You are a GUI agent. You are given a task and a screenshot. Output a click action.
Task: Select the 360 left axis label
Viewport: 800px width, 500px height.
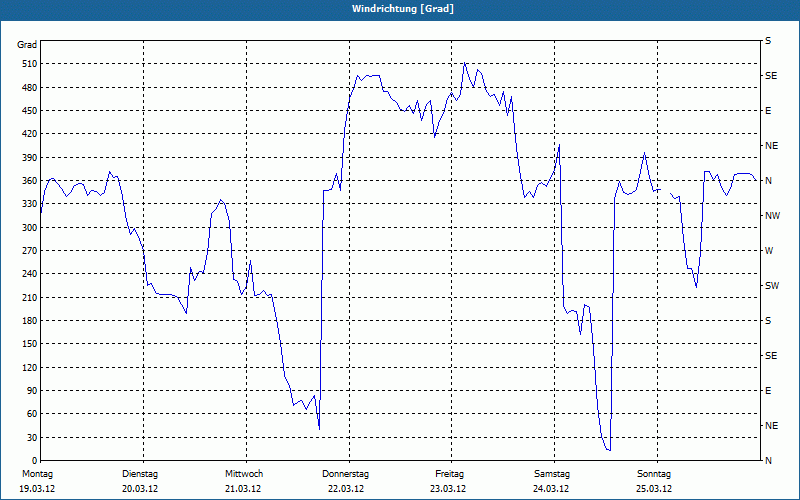click(x=30, y=181)
